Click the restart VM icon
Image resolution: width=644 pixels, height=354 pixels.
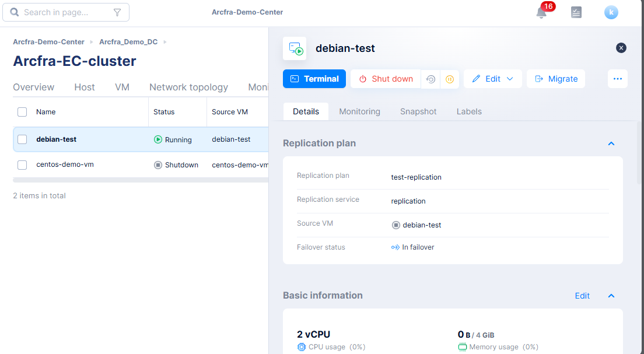[430, 79]
